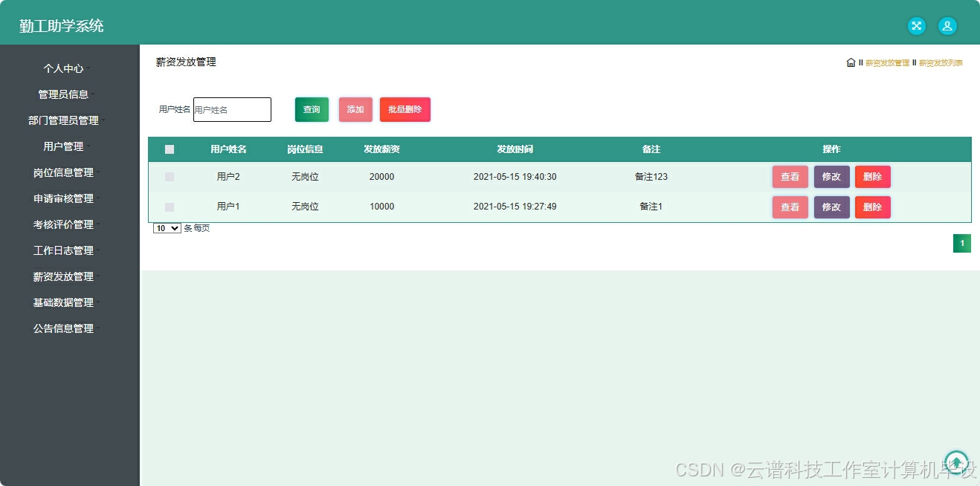Open the user profile icon at top right
Screen dimensions: 980x486
pyautogui.click(x=947, y=25)
